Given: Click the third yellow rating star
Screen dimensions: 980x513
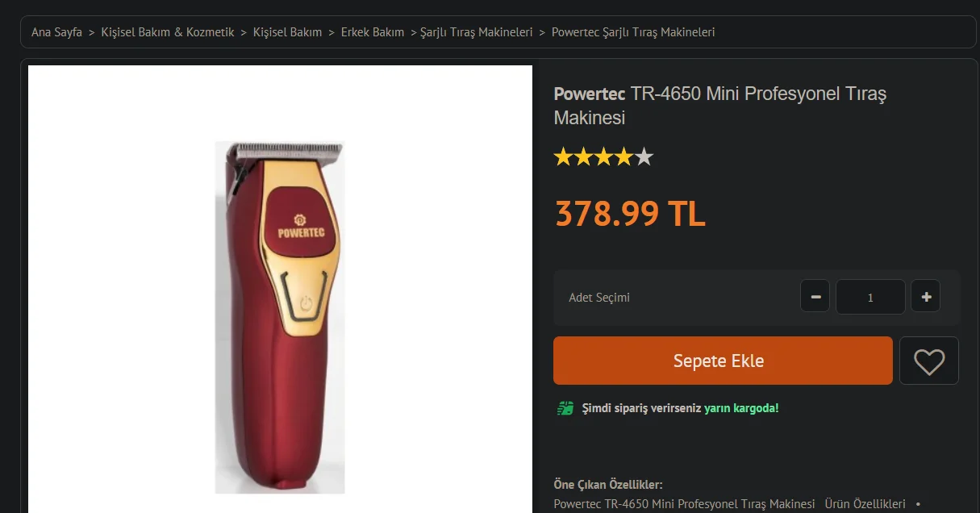Looking at the screenshot, I should [603, 157].
